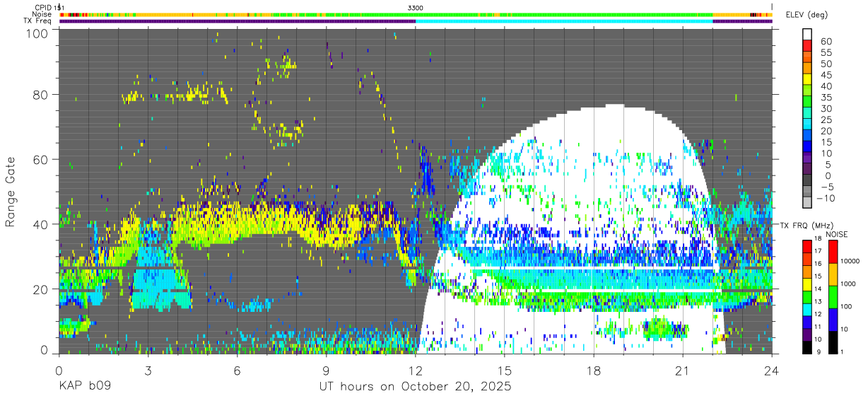Click Range Gate axis tick label '80'
This screenshot has width=868, height=401.
pyautogui.click(x=41, y=95)
